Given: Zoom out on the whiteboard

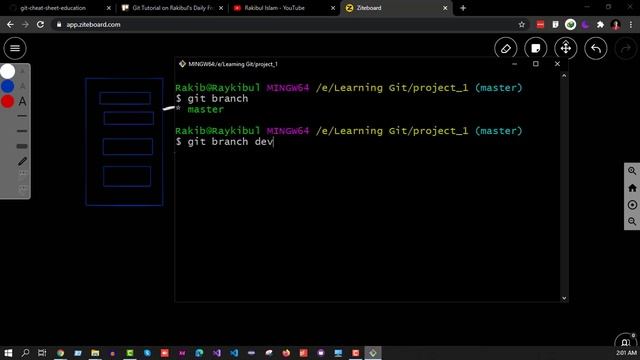Looking at the screenshot, I should click(x=632, y=222).
